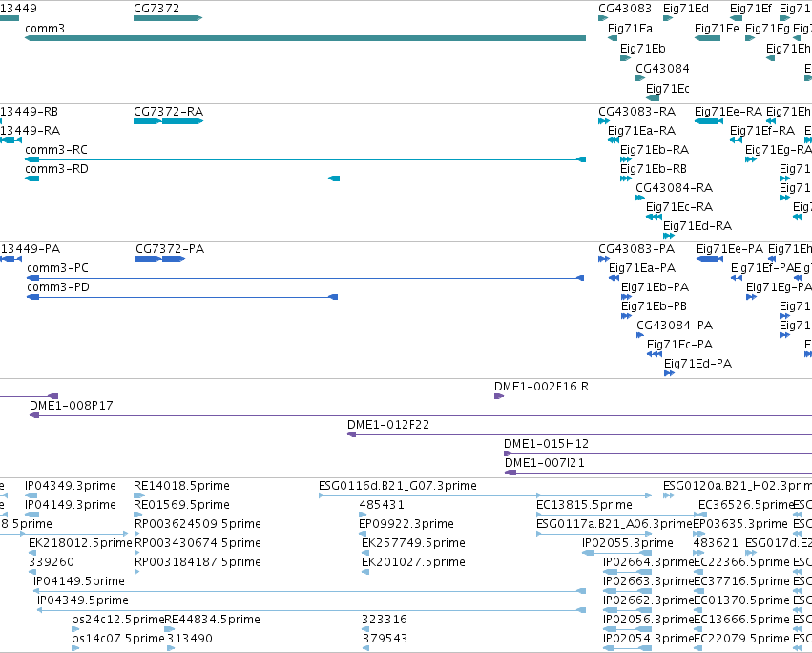Screen dimensions: 812x653
Task: Click the RP003624509.5prime EST label
Action: coord(198,524)
